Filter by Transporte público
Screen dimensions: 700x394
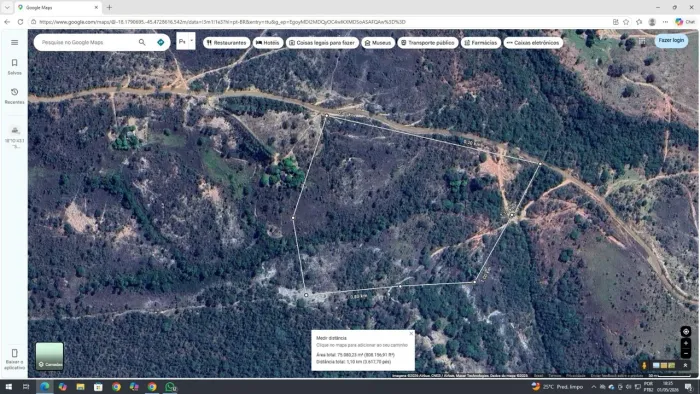(428, 43)
